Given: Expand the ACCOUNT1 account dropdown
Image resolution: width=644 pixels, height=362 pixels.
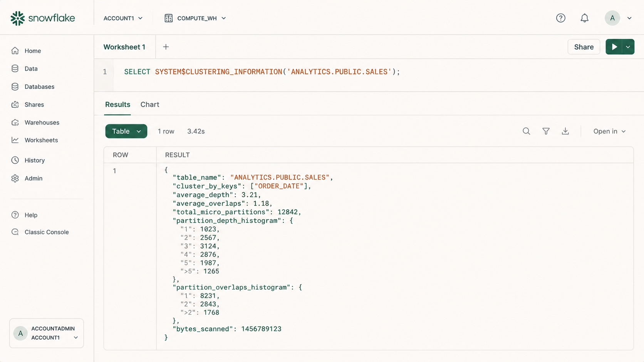Looking at the screenshot, I should (123, 18).
